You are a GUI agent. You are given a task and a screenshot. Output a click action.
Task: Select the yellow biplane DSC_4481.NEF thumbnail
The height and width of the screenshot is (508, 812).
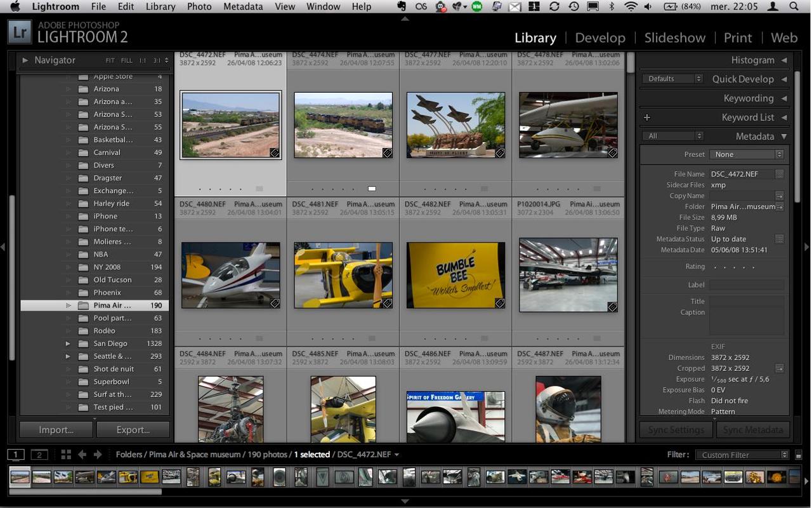click(x=343, y=275)
